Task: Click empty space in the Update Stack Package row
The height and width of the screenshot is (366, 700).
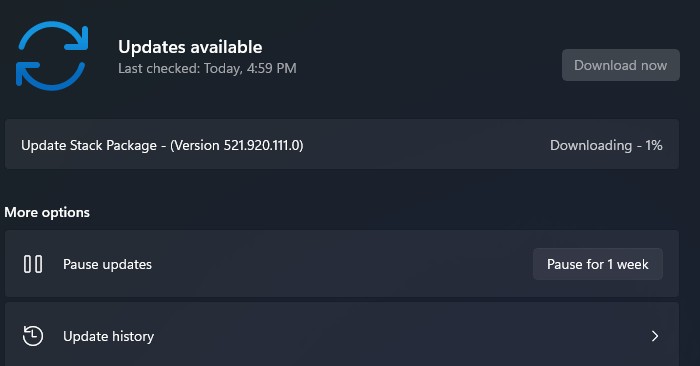Action: coord(424,144)
